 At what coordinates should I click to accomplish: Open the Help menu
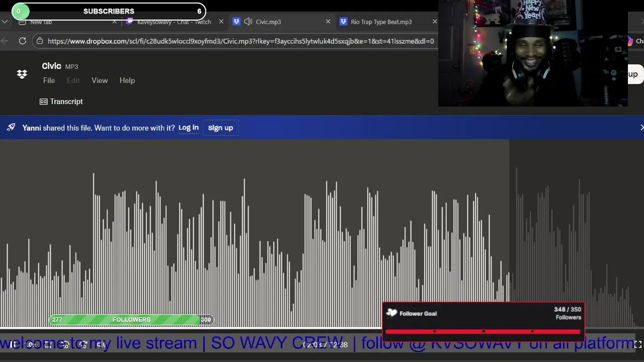pos(127,80)
